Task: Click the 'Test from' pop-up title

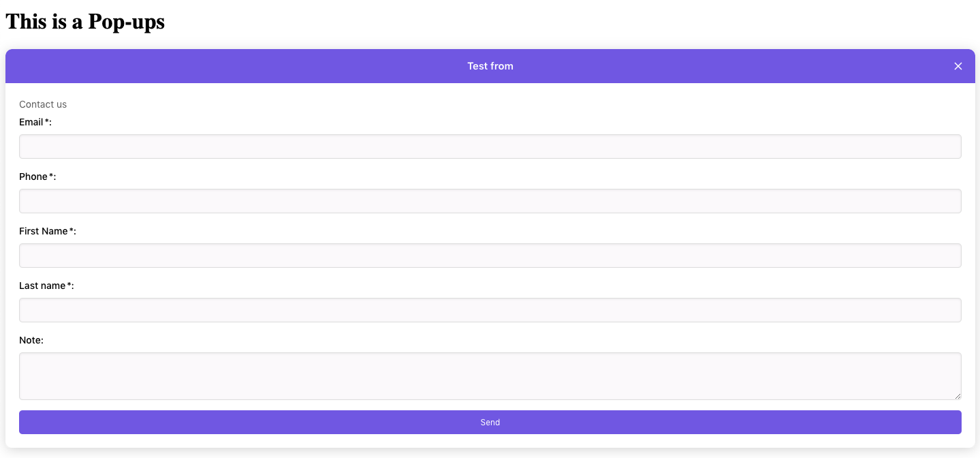Action: pos(490,66)
